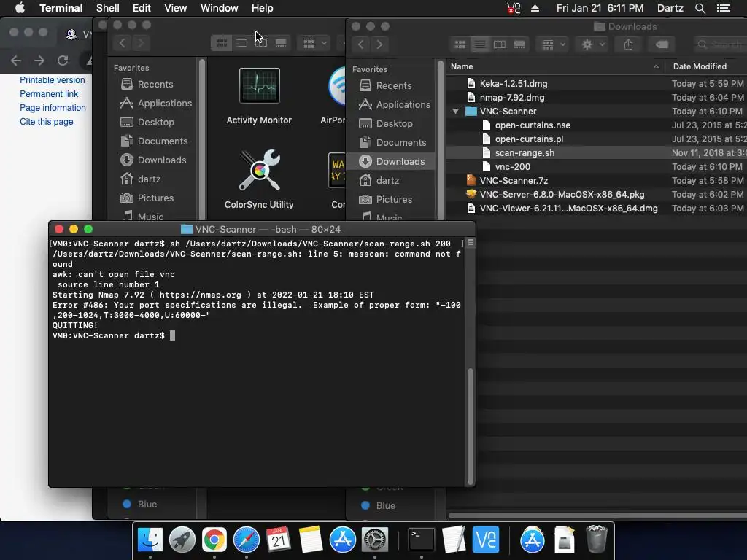Screen dimensions: 747x560
Task: Open the gear action dropdown in Downloads window
Action: [592, 44]
